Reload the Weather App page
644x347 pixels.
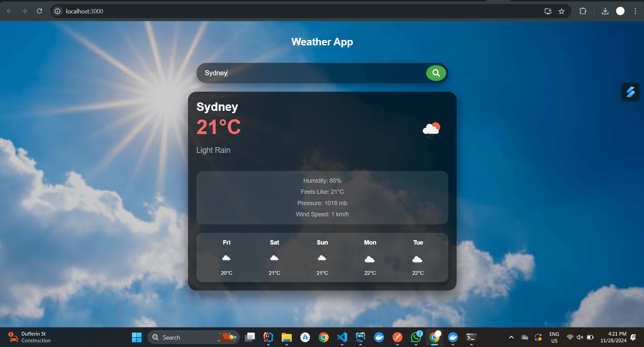39,11
